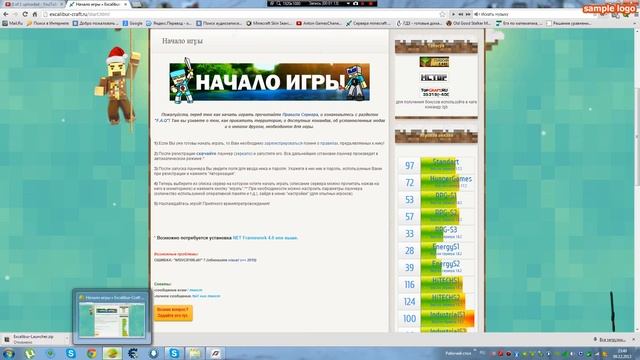Screen dimensions: 640x360
Task: Click the system clock in the tray
Action: [622, 353]
